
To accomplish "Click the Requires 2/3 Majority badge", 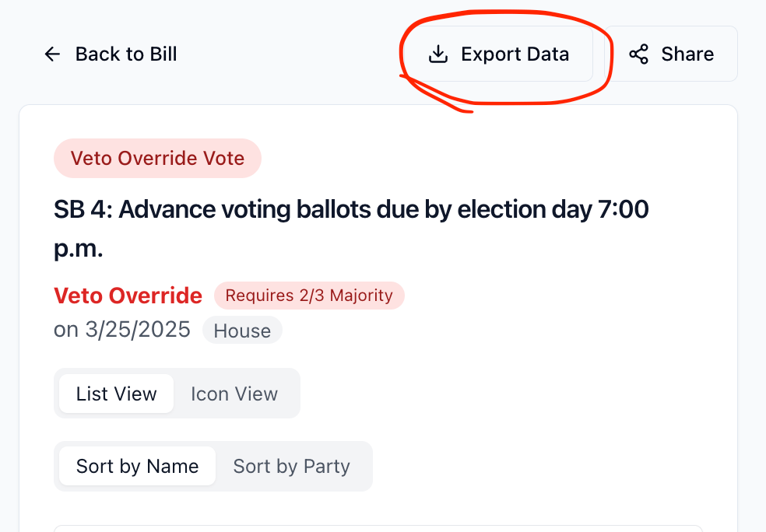I will (x=309, y=296).
